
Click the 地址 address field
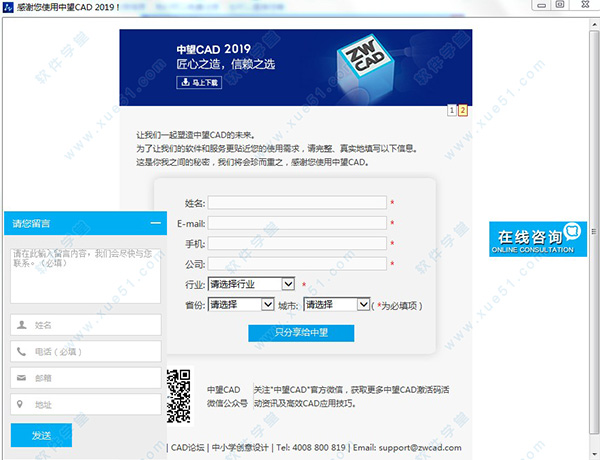pyautogui.click(x=86, y=404)
